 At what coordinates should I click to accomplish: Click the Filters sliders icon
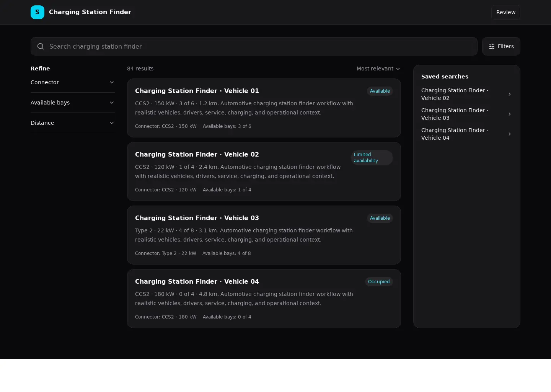click(x=492, y=46)
